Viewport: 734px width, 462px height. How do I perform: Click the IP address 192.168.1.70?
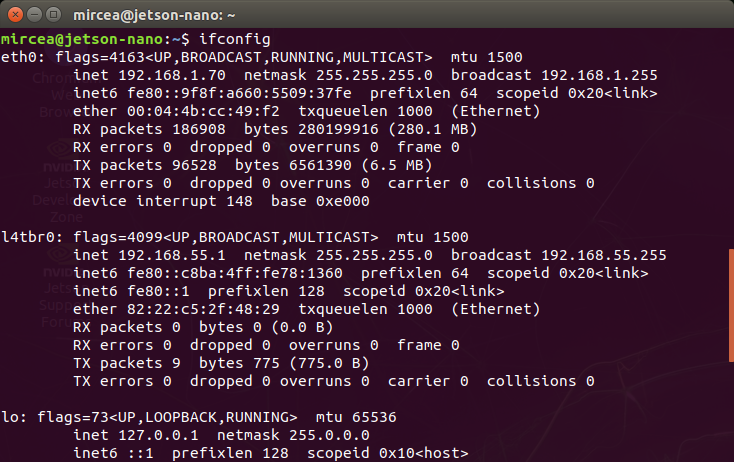click(172, 75)
